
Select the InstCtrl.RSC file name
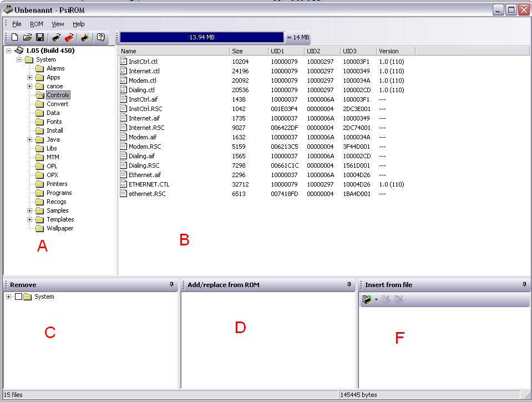145,109
